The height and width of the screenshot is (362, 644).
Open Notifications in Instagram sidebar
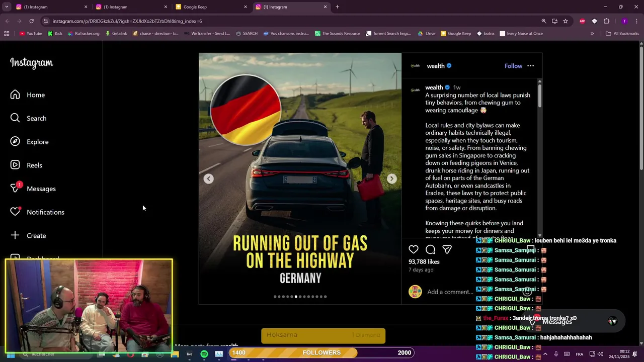(x=38, y=212)
